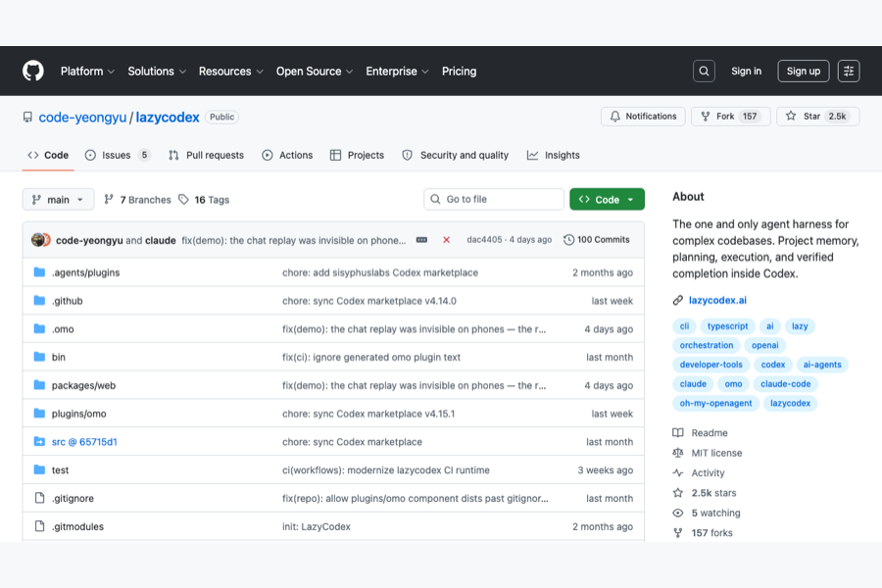This screenshot has width=882, height=588.
Task: Fork the repository with Fork button
Action: click(x=731, y=117)
